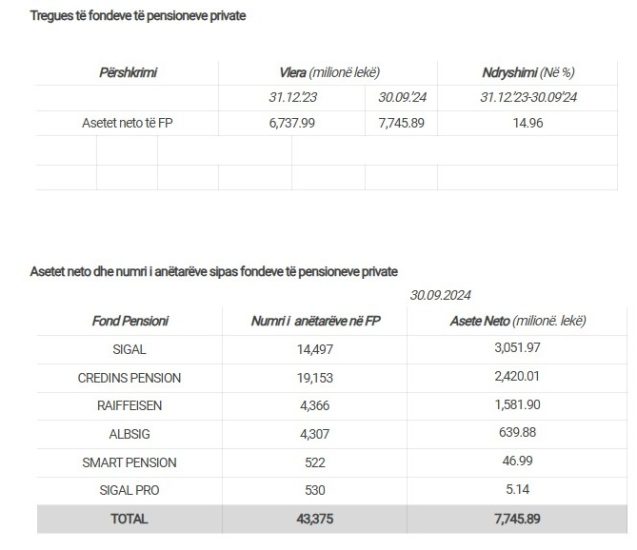The width and height of the screenshot is (637, 550).
Task: Select the SIGAL PRO fund name
Action: click(x=129, y=490)
